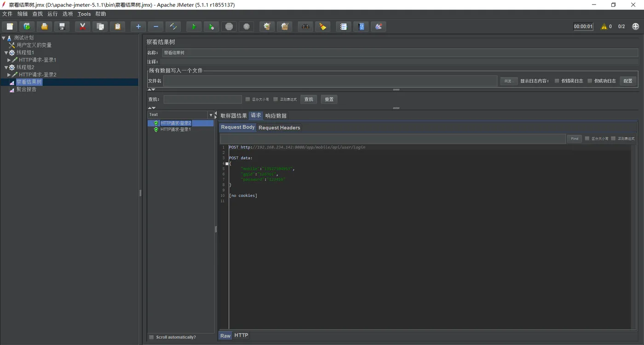
Task: Open the Text renderer dropdown
Action: 211,115
